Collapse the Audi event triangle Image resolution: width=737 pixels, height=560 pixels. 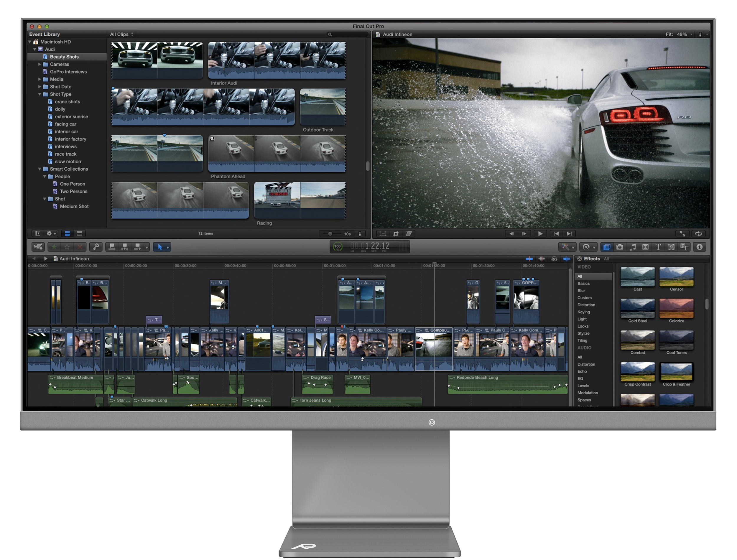pos(35,49)
